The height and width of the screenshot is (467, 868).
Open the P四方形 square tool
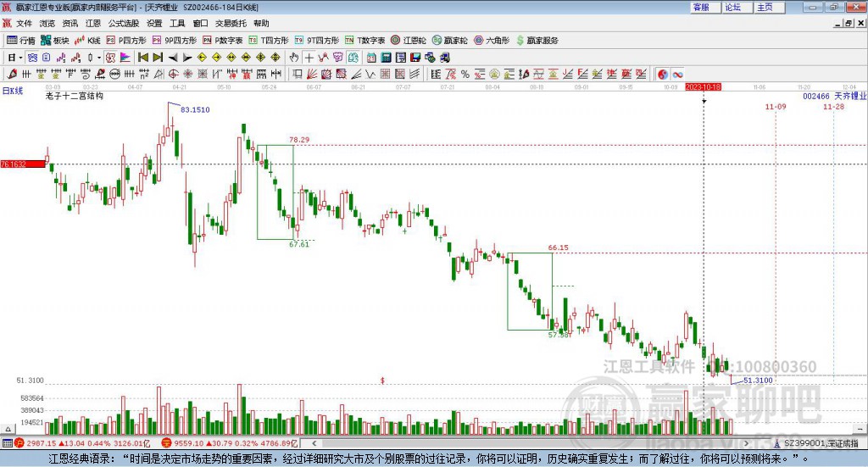coord(126,41)
